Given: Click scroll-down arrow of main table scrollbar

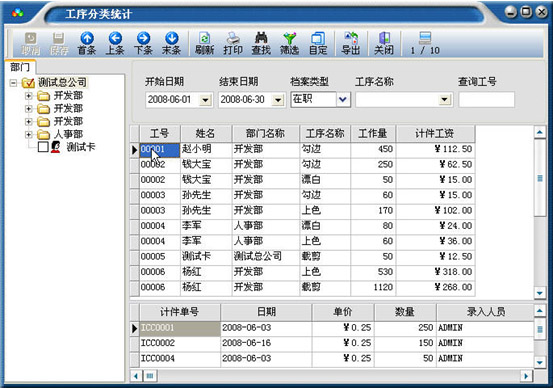Looking at the screenshot, I should (540, 293).
